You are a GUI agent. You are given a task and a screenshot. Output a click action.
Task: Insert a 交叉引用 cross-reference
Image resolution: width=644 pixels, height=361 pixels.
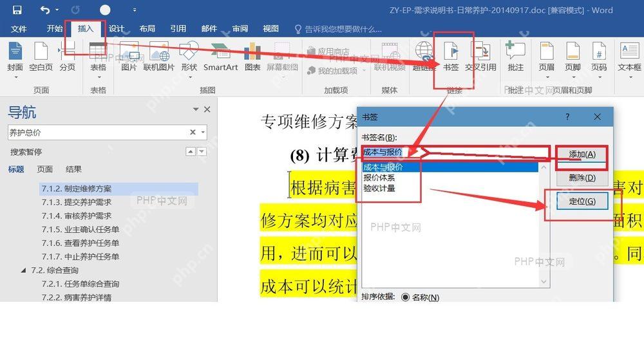pyautogui.click(x=480, y=57)
